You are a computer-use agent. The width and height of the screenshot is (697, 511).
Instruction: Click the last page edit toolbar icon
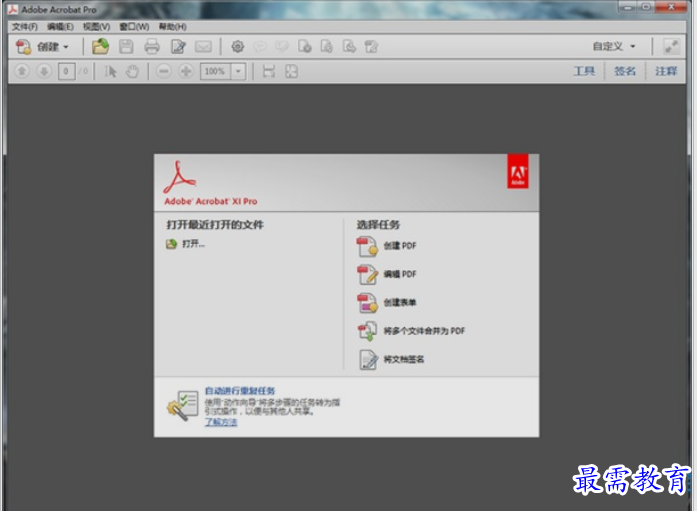click(x=371, y=46)
